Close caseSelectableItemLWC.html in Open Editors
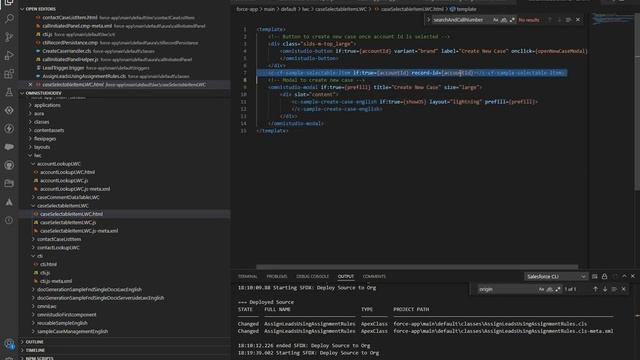 point(30,84)
